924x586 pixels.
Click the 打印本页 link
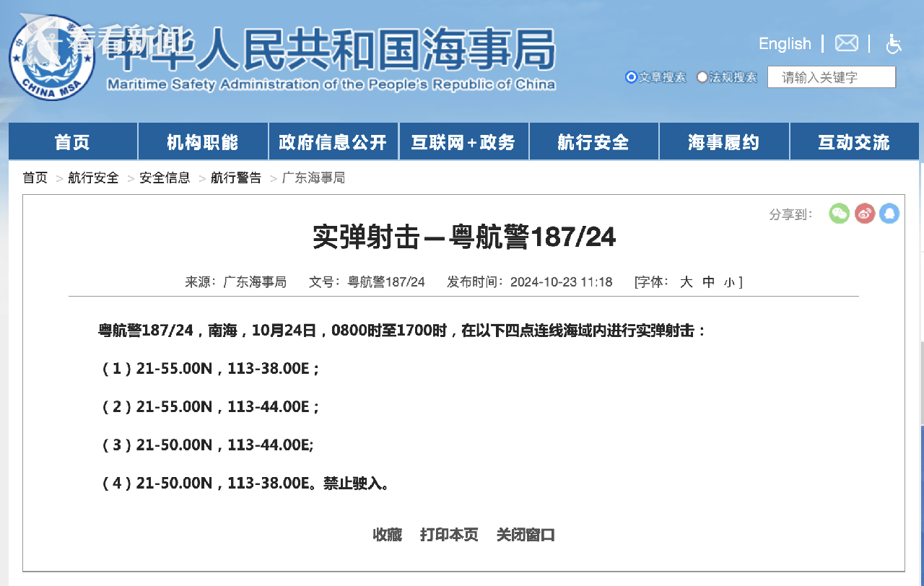449,535
